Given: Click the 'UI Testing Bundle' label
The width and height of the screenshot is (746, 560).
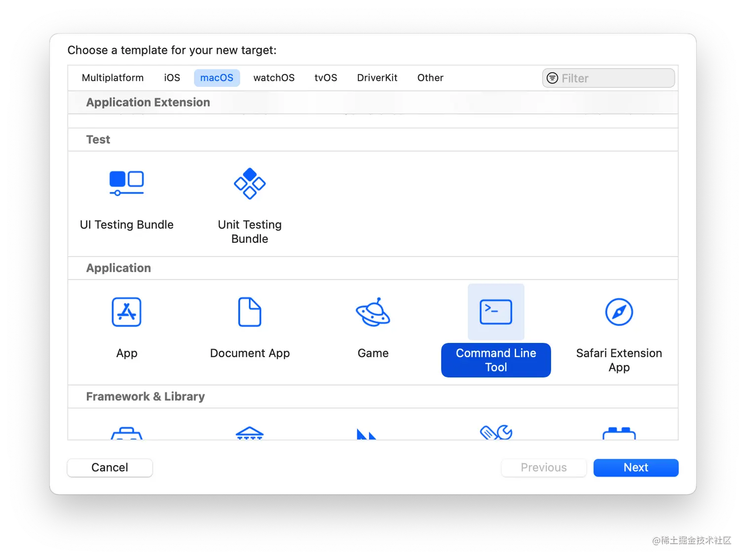Looking at the screenshot, I should pyautogui.click(x=127, y=224).
